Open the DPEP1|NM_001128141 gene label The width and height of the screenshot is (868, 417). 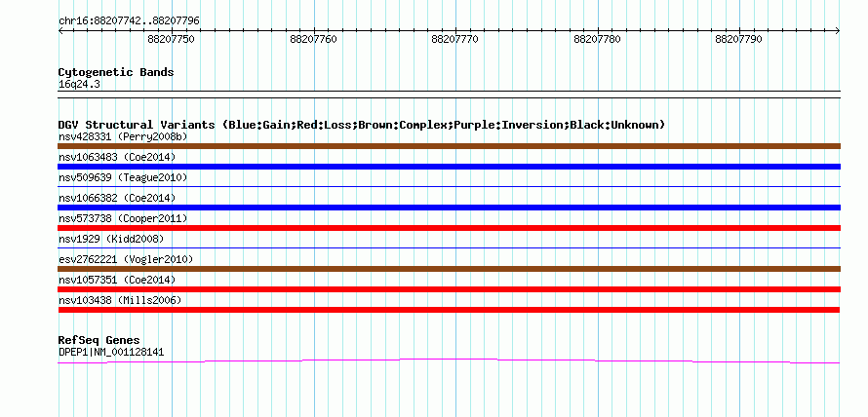(111, 353)
